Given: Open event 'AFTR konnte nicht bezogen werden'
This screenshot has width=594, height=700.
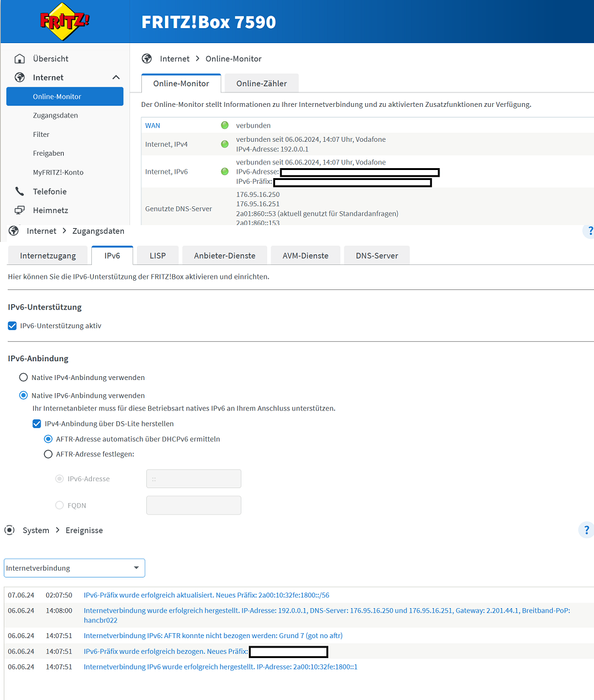Looking at the screenshot, I should click(x=213, y=635).
